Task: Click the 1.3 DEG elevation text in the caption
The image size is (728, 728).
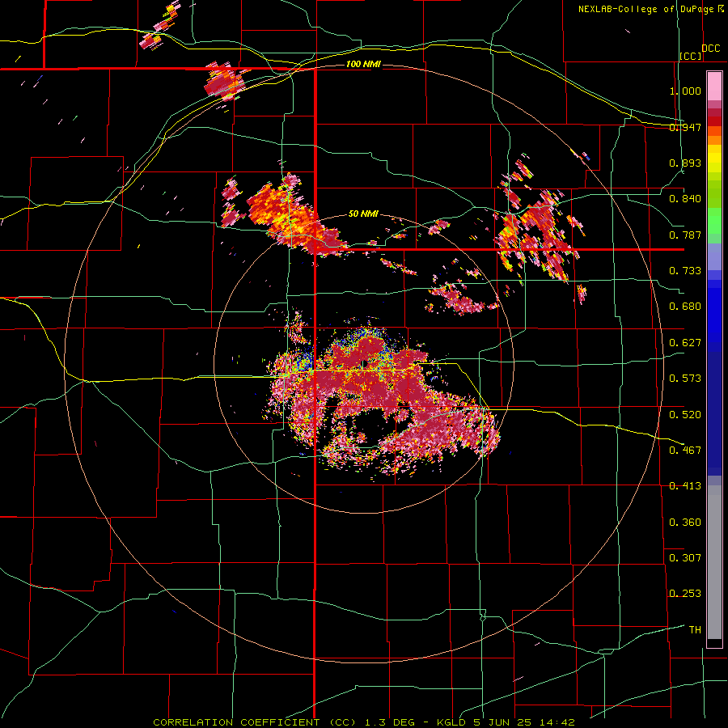Action: [392, 722]
